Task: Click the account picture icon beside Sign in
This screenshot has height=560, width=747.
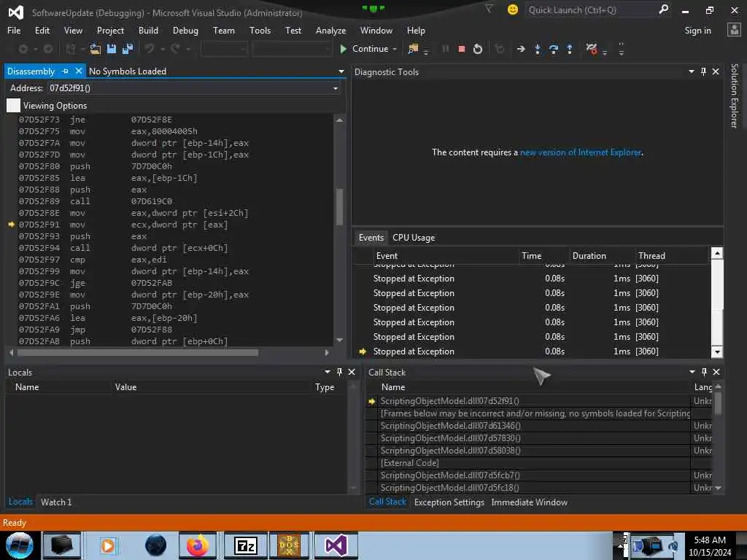Action: pyautogui.click(x=734, y=30)
